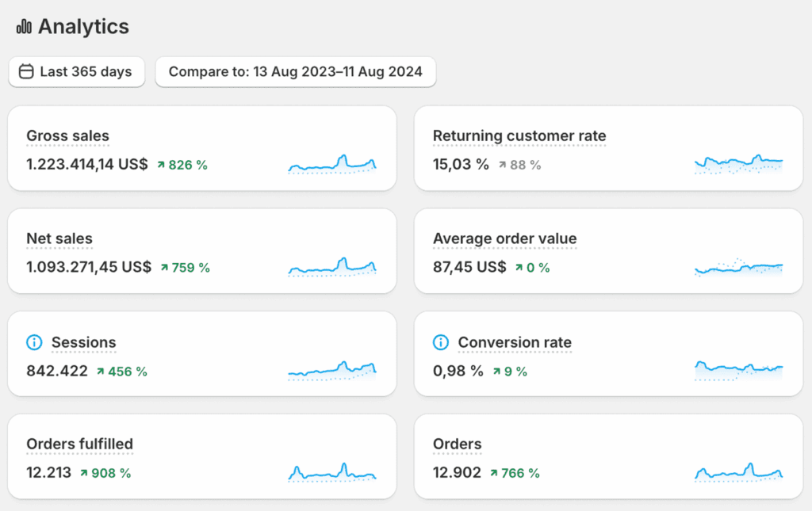Screen dimensions: 812x511
Task: Click the green arrow next to 826 %
Action: pos(161,165)
